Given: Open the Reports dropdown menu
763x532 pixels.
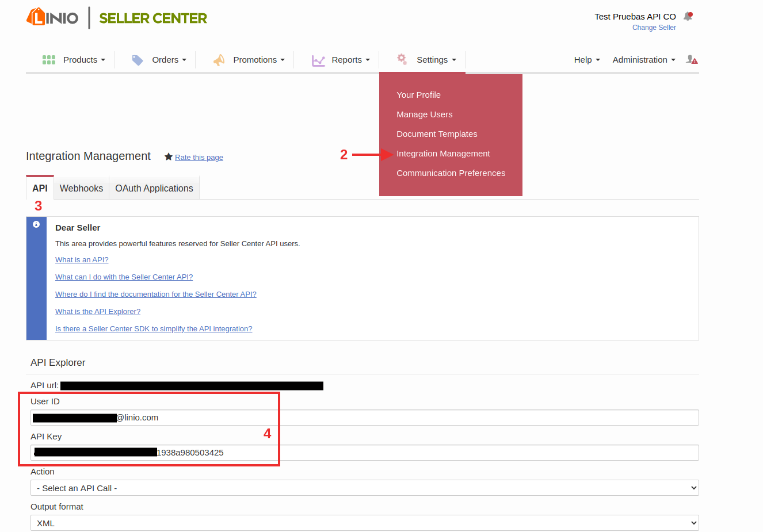Looking at the screenshot, I should click(350, 60).
